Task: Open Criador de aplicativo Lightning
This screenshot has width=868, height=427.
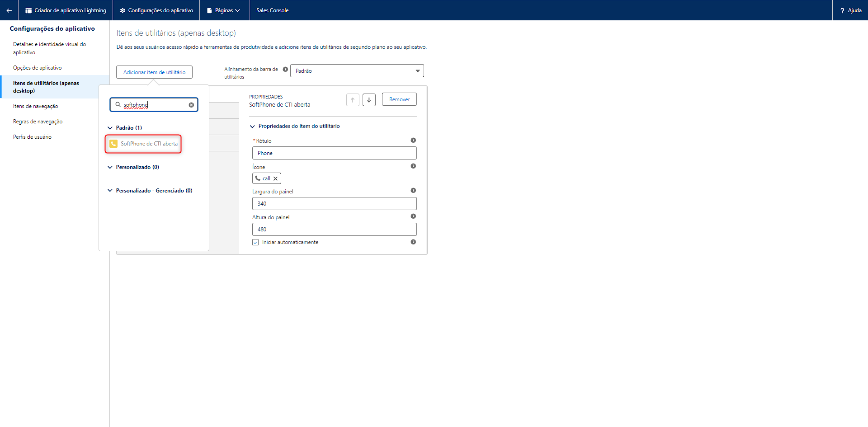Action: (x=66, y=10)
